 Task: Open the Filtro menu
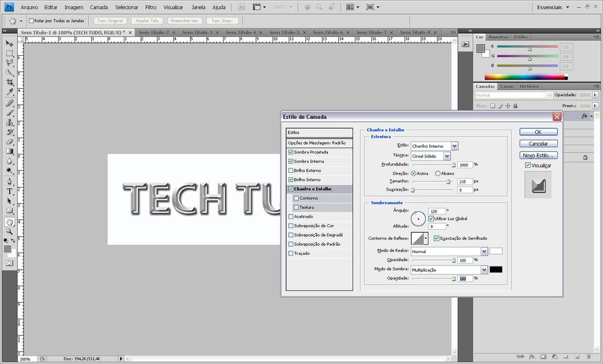[151, 7]
